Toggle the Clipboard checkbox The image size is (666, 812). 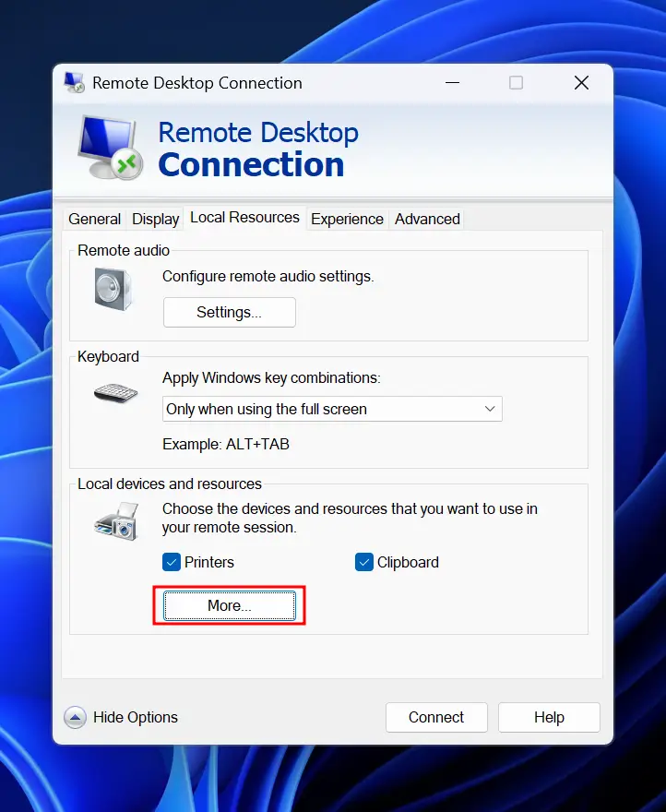click(x=364, y=562)
